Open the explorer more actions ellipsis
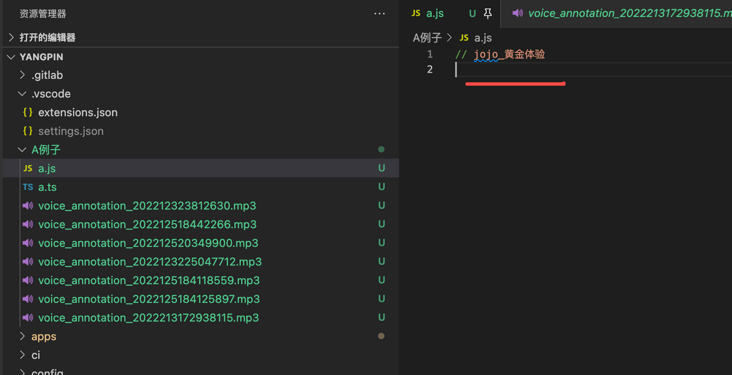 tap(380, 14)
